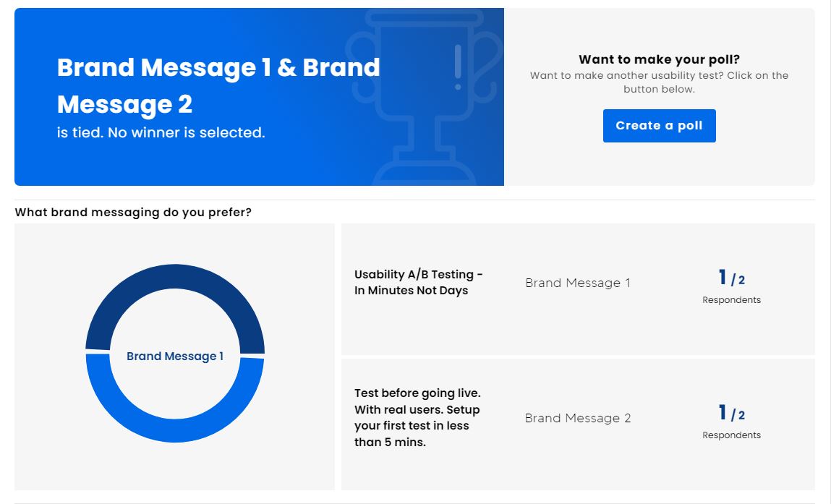Click the Brand Message 1 label inside the donut

[x=176, y=356]
